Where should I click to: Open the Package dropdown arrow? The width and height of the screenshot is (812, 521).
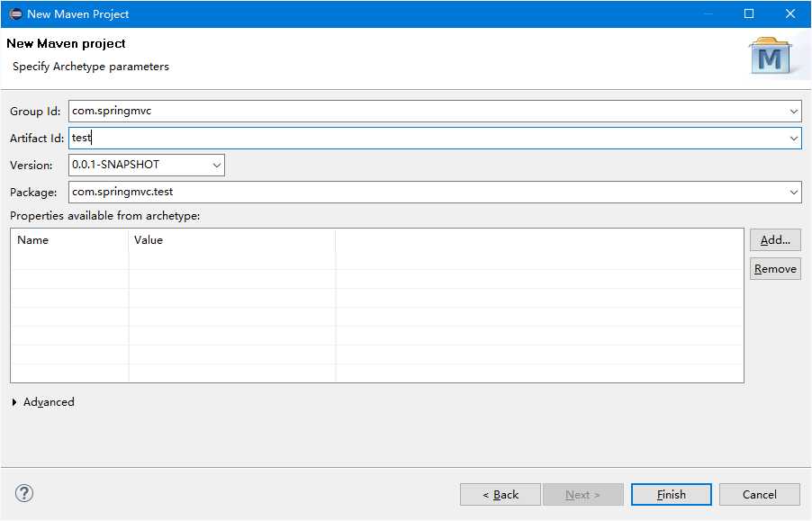(793, 192)
